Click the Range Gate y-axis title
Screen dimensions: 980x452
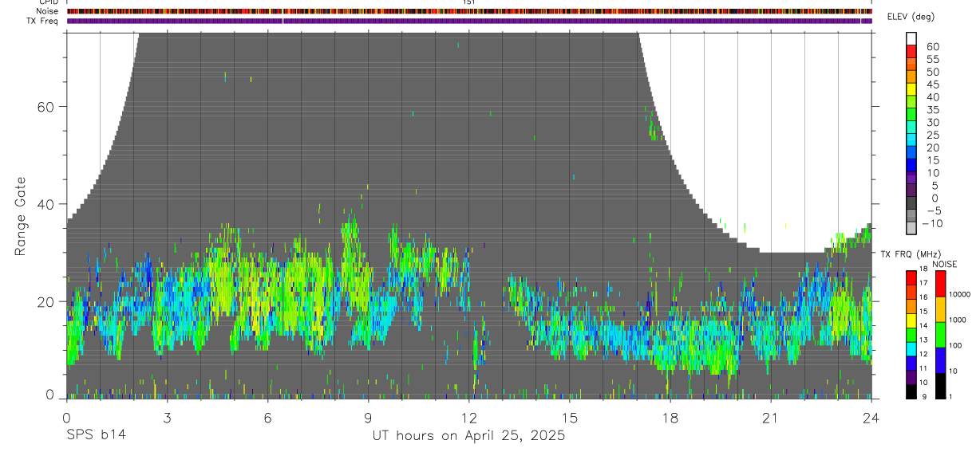[20, 216]
